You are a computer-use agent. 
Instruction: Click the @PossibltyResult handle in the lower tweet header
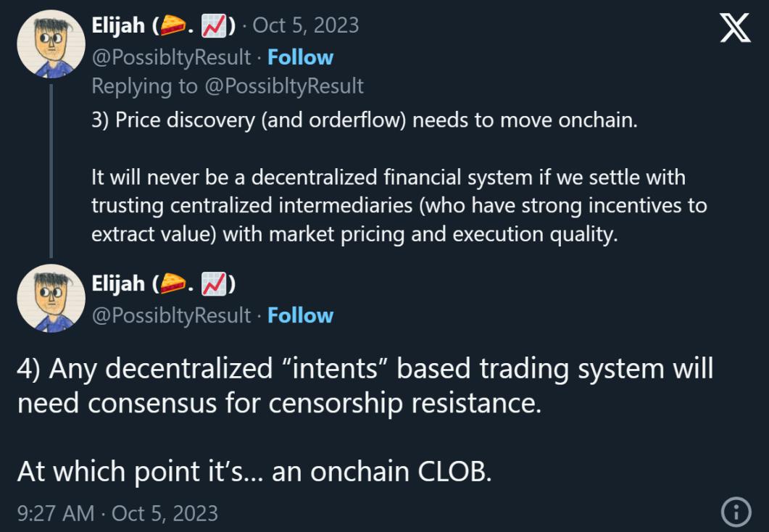(171, 315)
